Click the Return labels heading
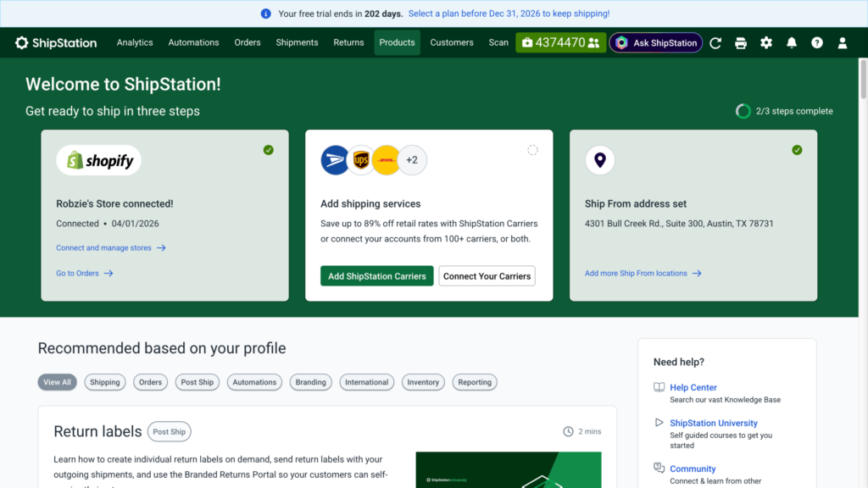 (x=97, y=431)
